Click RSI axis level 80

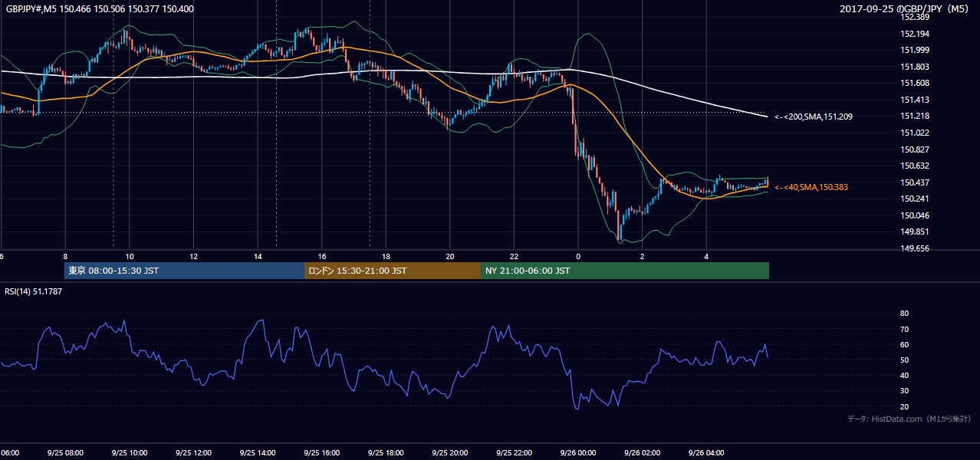904,314
